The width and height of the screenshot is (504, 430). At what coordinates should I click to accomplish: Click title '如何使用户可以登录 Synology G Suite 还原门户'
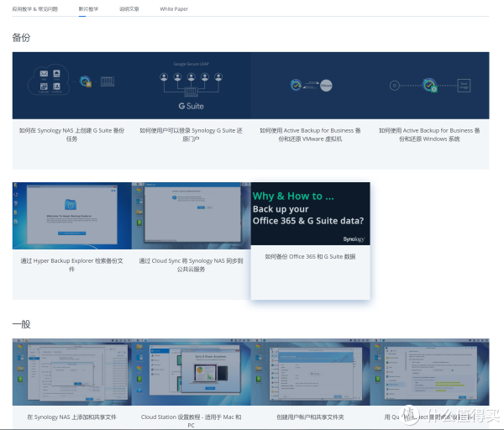(192, 134)
